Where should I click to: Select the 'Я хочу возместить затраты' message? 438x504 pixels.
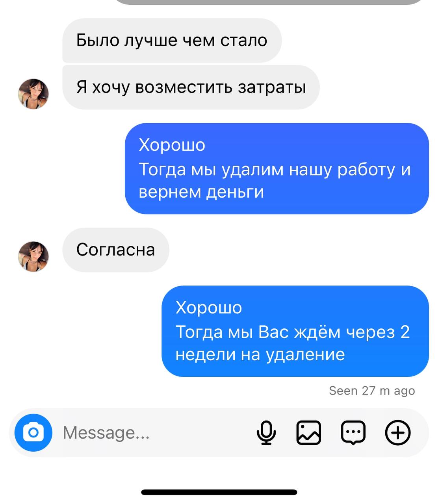click(x=191, y=87)
